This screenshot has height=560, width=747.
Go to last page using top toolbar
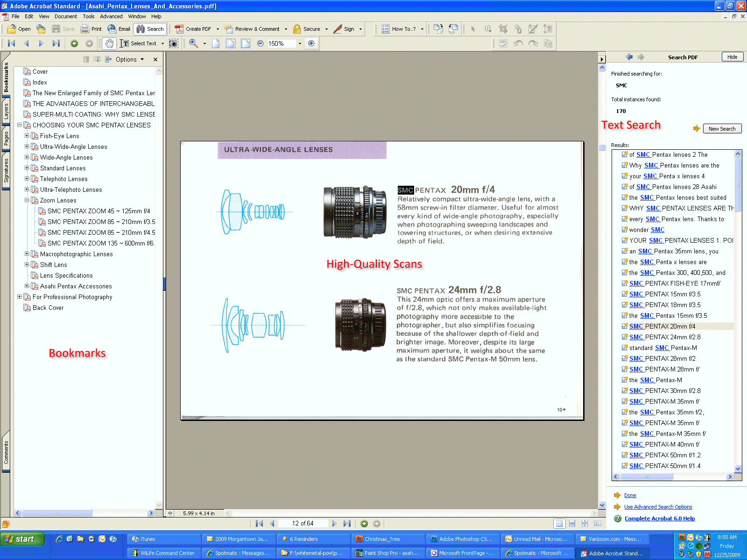[x=56, y=43]
